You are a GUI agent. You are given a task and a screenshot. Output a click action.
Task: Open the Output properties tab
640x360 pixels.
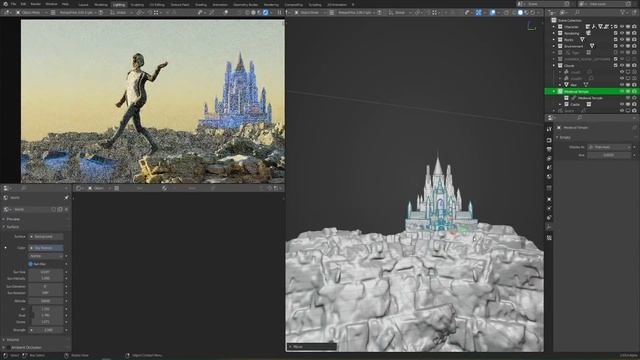click(549, 149)
